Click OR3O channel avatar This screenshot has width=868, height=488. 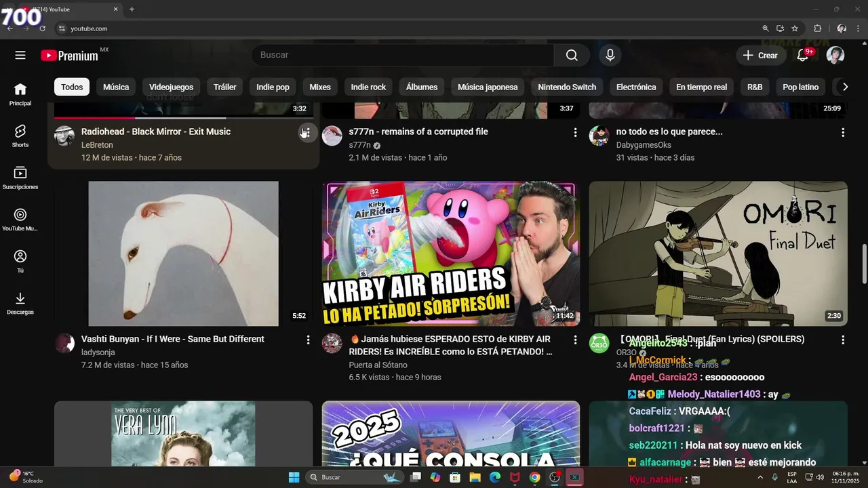click(599, 343)
